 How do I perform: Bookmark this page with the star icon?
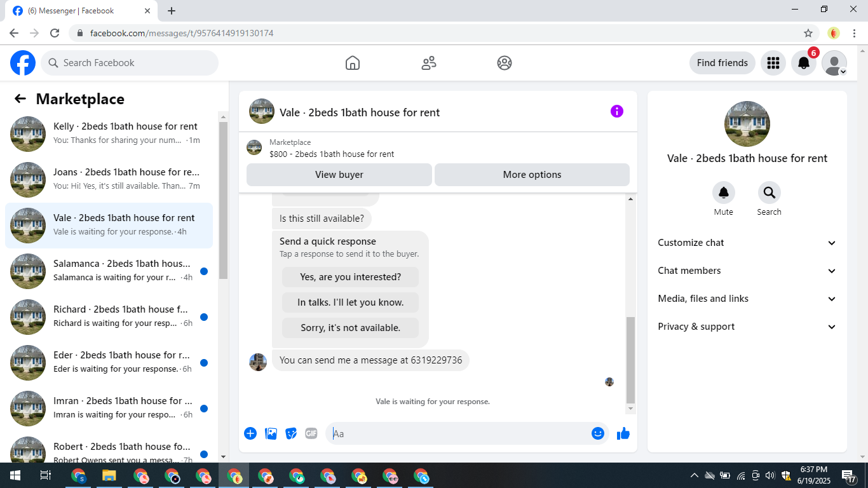pos(808,33)
